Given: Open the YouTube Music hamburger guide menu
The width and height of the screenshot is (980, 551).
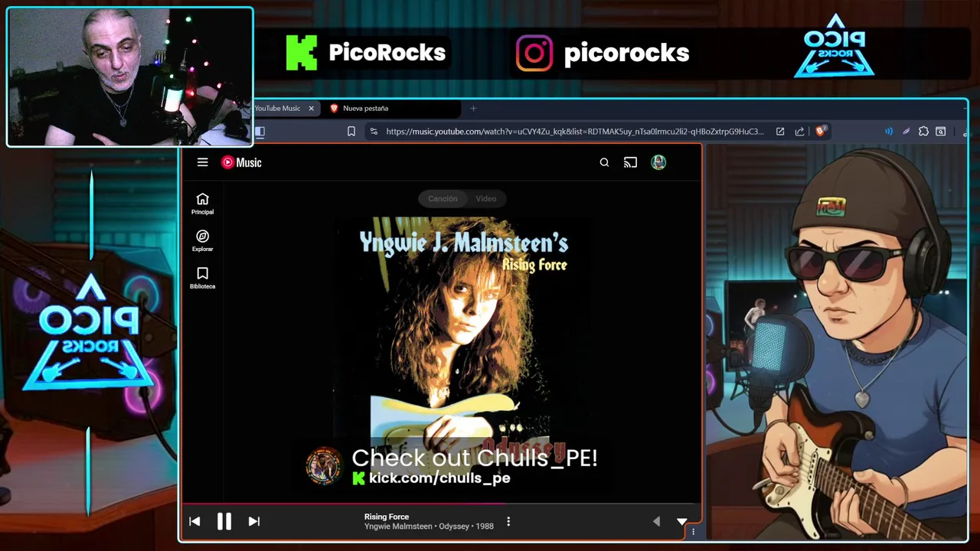Looking at the screenshot, I should coord(202,162).
